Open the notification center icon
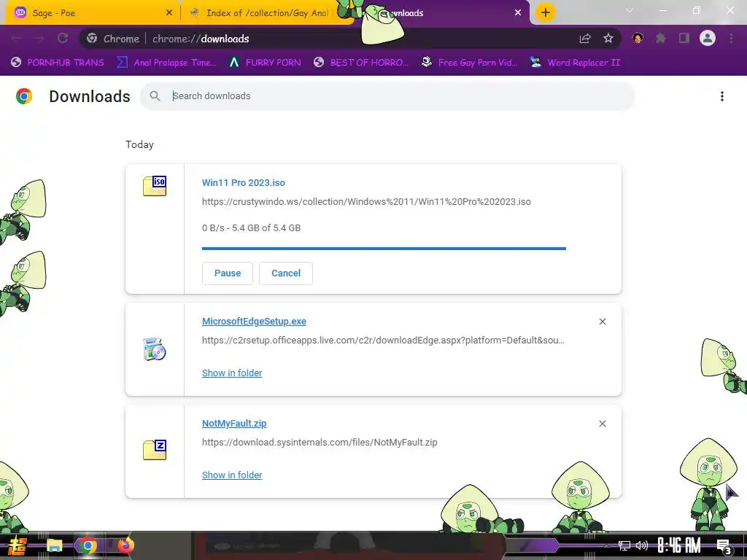The height and width of the screenshot is (560, 747). (x=724, y=546)
